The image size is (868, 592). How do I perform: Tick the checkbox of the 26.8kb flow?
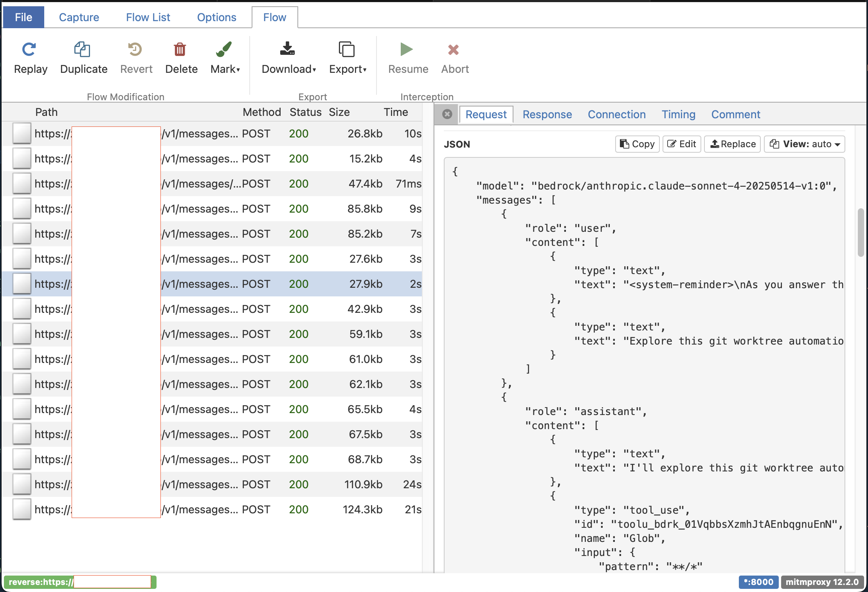tap(22, 134)
